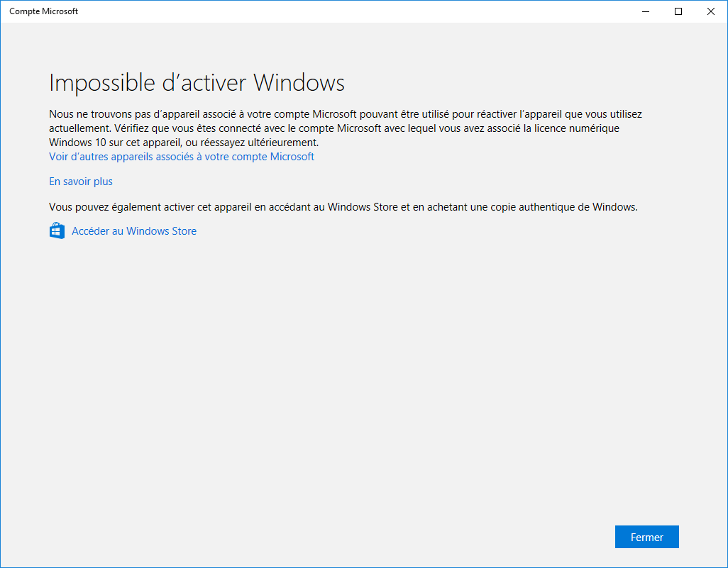Click the paragraph starting Nous ne trouvons pas
The width and height of the screenshot is (728, 568).
click(346, 128)
